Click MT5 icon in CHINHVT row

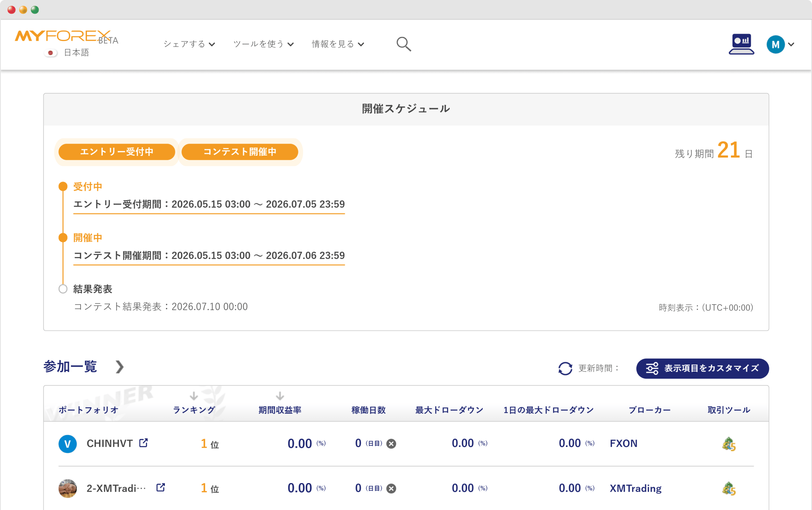729,444
